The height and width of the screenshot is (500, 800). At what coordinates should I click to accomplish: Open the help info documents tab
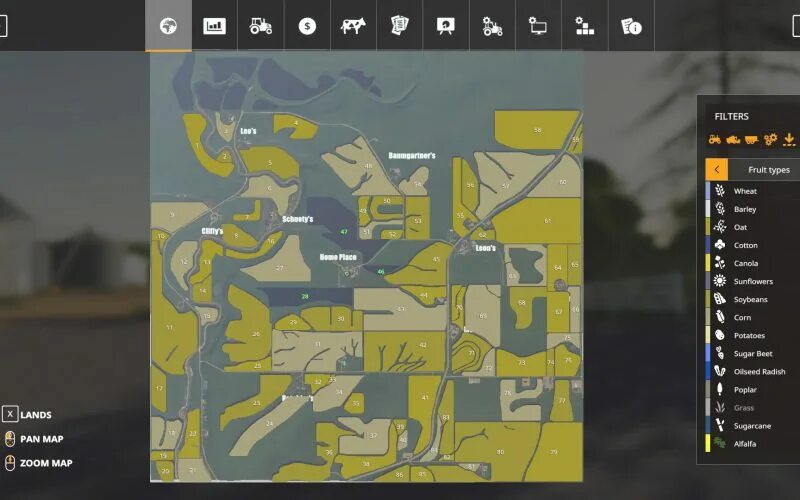(631, 26)
